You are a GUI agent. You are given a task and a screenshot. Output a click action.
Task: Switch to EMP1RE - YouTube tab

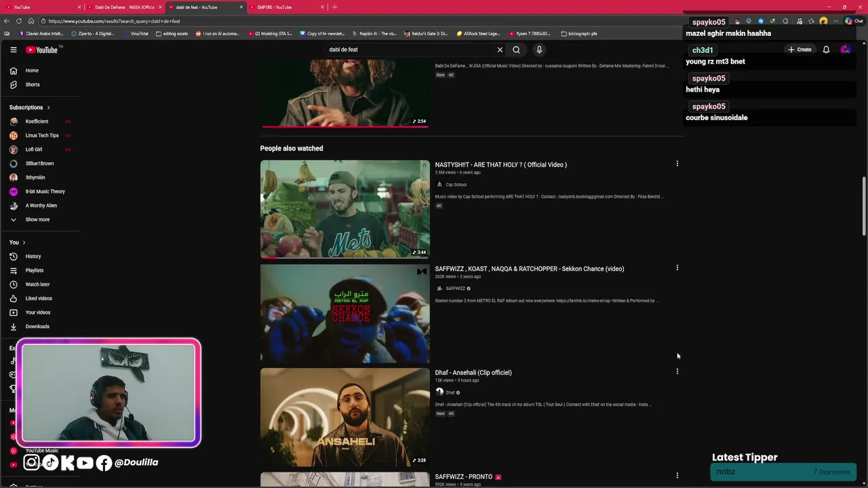click(287, 7)
